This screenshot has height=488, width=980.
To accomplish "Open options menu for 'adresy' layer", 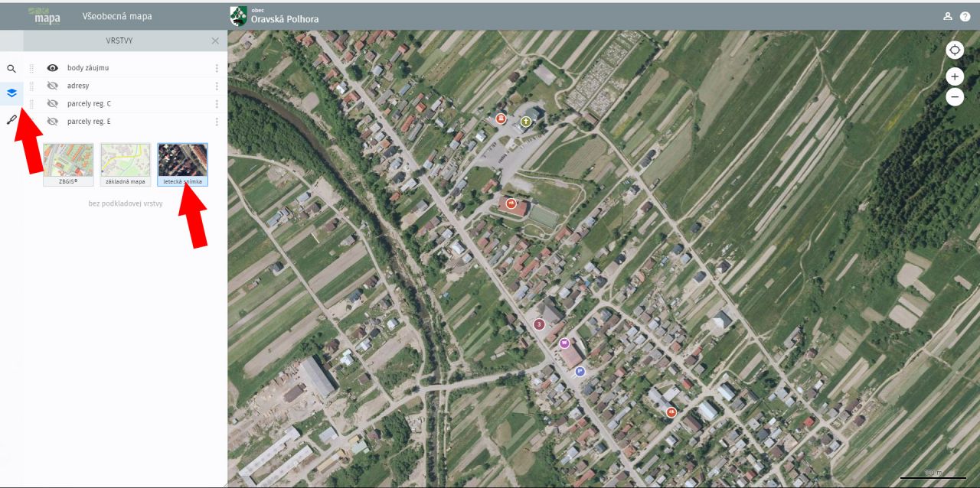I will click(217, 86).
